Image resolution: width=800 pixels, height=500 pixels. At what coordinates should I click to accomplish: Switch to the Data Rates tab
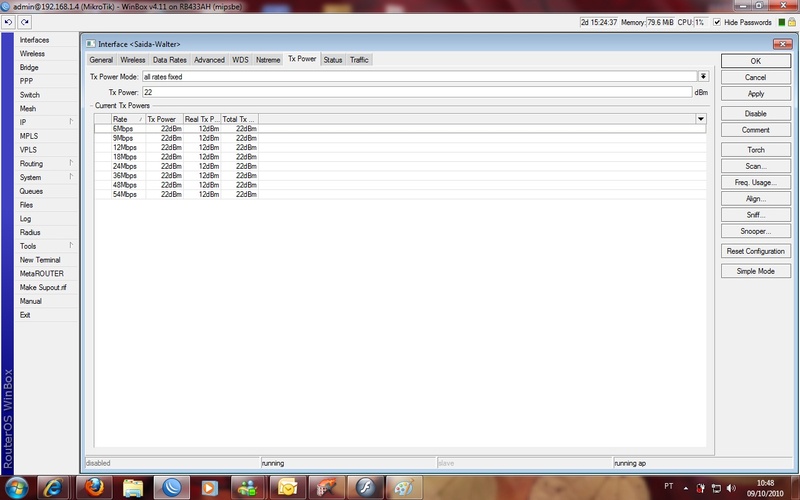[169, 60]
